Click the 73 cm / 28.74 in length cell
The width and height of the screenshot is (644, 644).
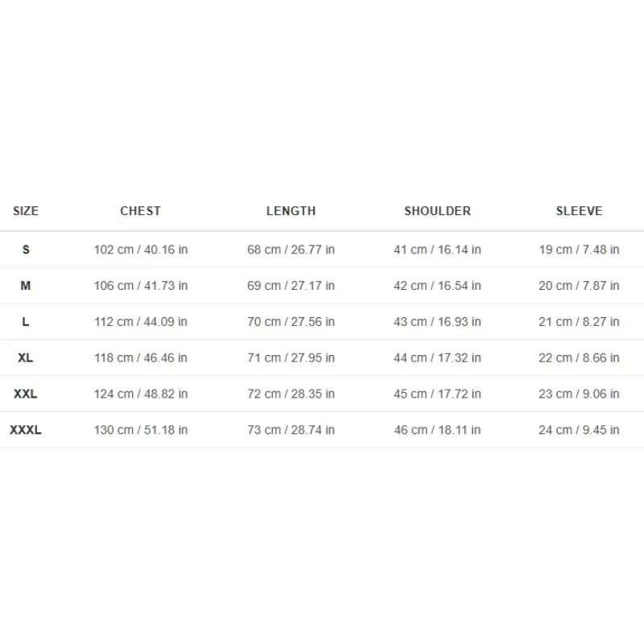click(x=291, y=430)
